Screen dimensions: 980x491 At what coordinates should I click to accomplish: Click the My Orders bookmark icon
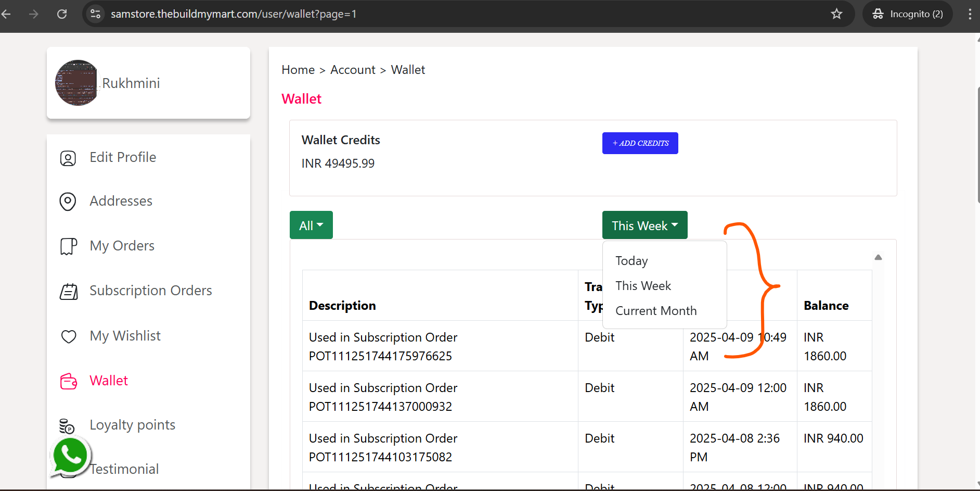pyautogui.click(x=69, y=246)
